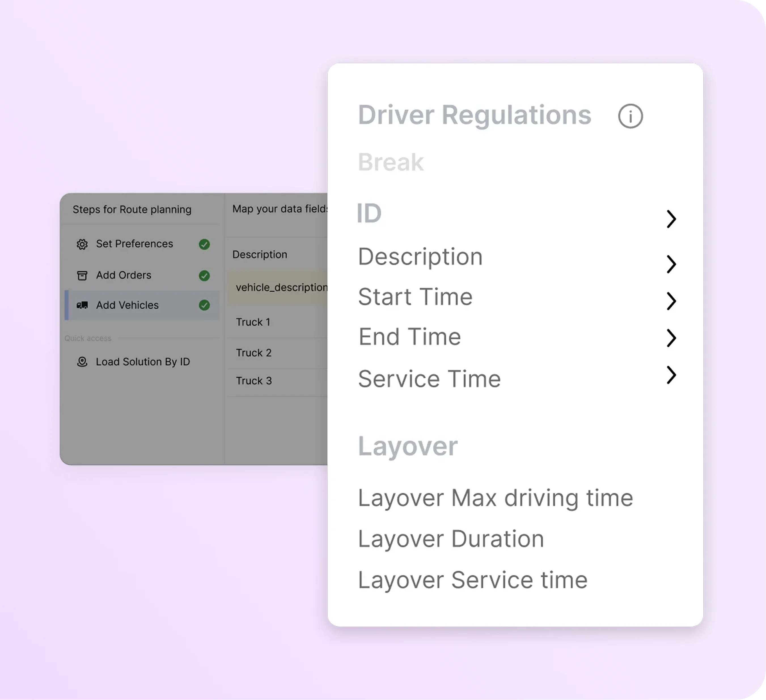The image size is (766, 700).
Task: Click green checkmark on Add Vehicles row
Action: [204, 305]
